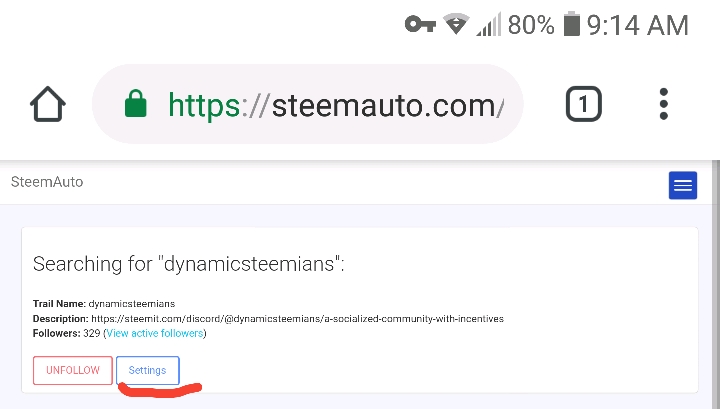This screenshot has width=720, height=409.
Task: Tap the battery status icon
Action: point(572,24)
